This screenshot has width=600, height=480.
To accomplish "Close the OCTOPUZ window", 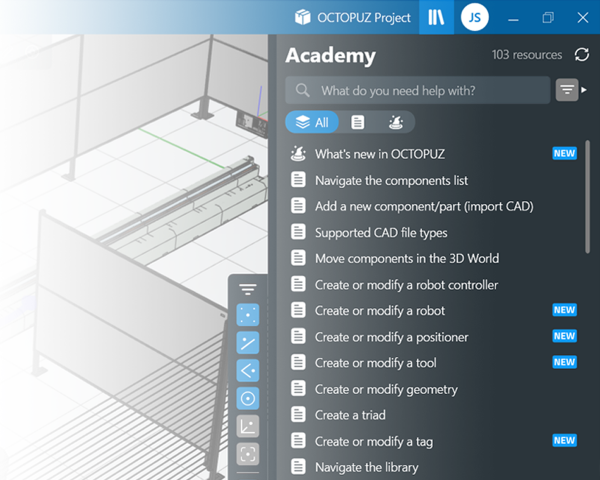I will click(x=583, y=18).
